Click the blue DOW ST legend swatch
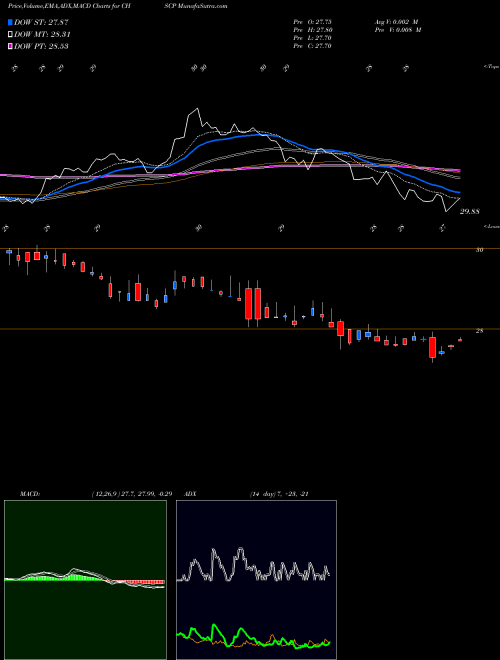The width and height of the screenshot is (500, 660). pyautogui.click(x=11, y=22)
